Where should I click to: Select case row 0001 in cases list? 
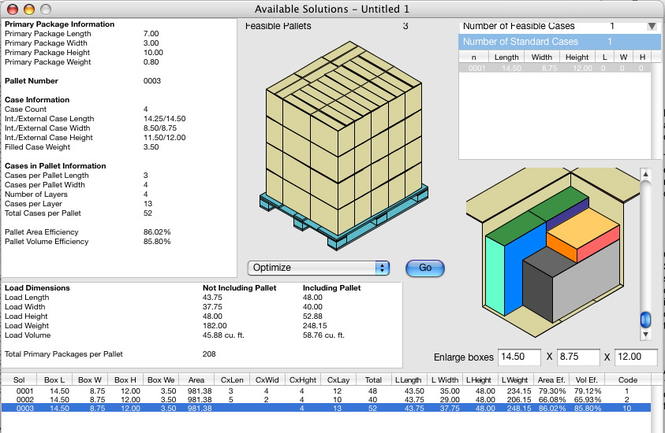click(x=555, y=68)
